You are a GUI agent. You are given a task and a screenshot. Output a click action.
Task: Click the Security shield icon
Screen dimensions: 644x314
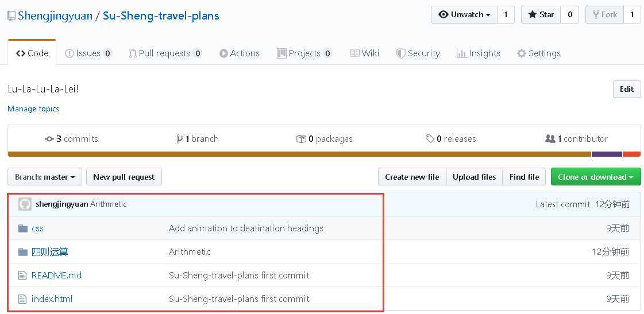pyautogui.click(x=400, y=53)
